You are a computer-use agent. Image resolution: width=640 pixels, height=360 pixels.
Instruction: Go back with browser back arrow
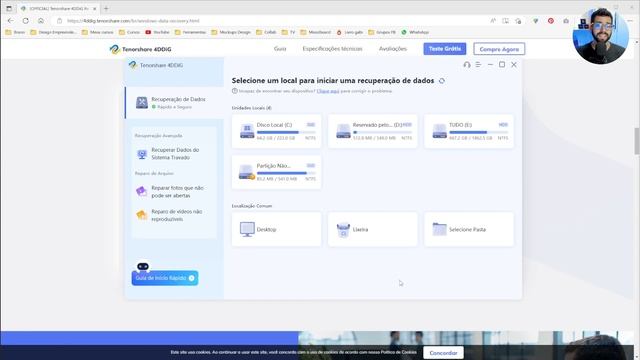11,20
